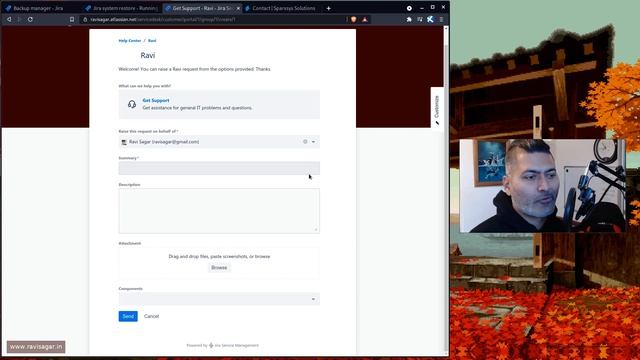The image size is (640, 360).
Task: Open a new browser tab
Action: (328, 8)
